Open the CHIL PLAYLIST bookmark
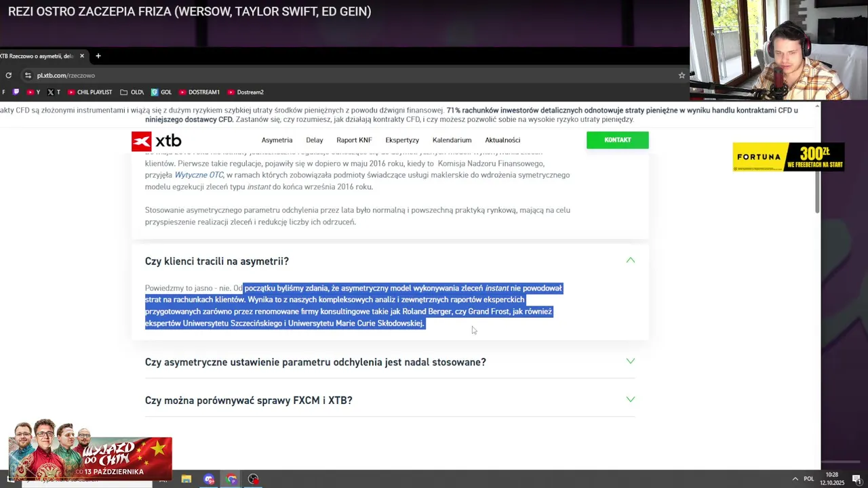 point(90,92)
